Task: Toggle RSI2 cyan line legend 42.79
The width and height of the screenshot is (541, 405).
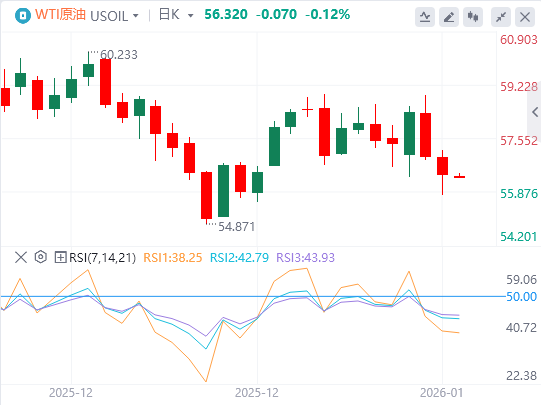Action: coord(239,257)
